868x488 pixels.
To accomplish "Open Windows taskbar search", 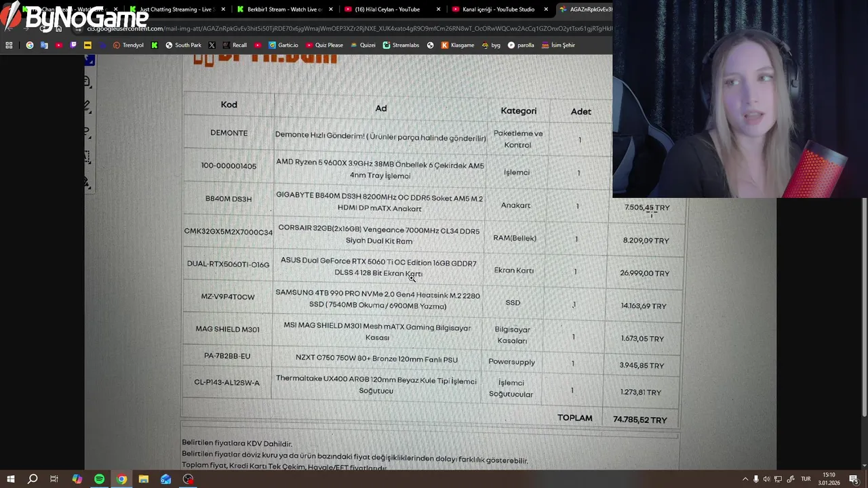I will [x=32, y=479].
